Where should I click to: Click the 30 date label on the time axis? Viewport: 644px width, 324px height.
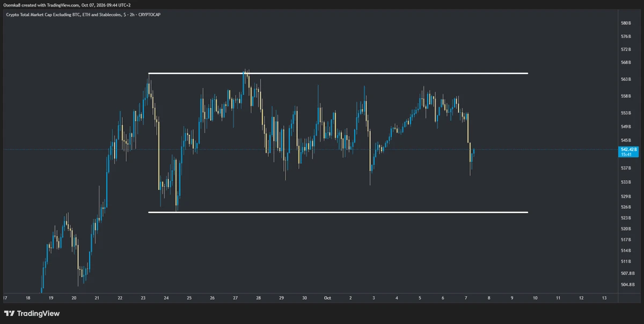304,298
